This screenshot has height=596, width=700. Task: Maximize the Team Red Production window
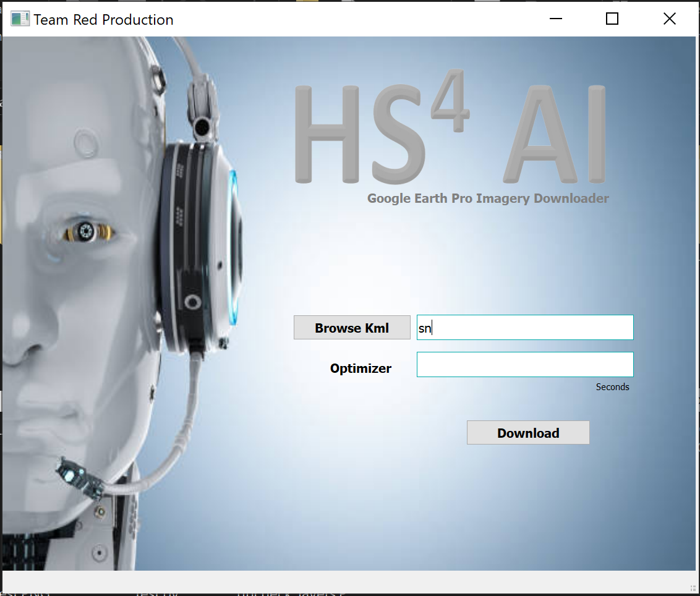coord(612,19)
